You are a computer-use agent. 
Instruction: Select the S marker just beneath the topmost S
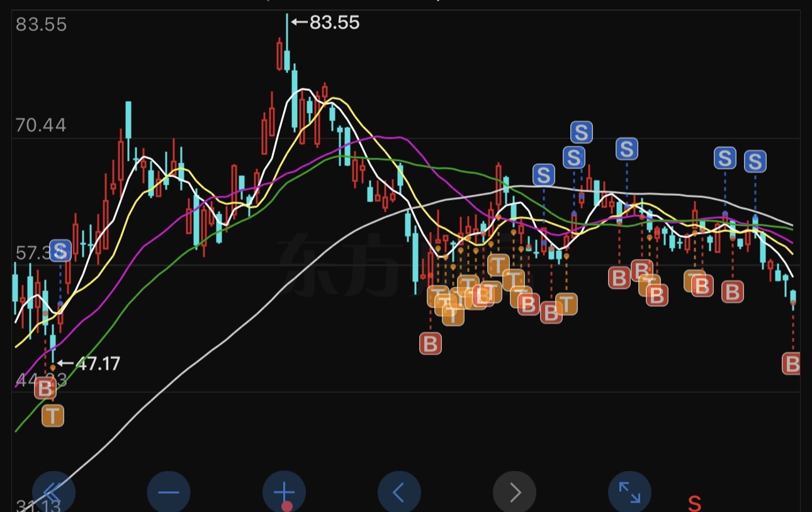tap(573, 157)
